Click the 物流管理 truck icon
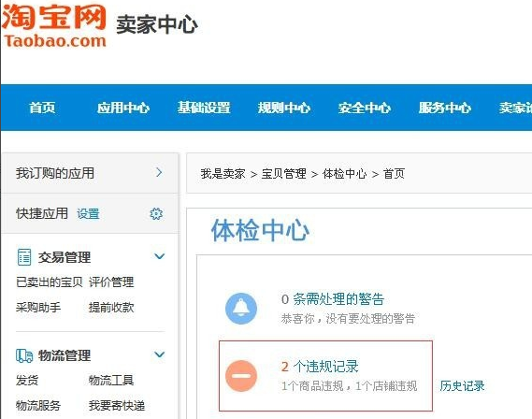 (x=24, y=355)
